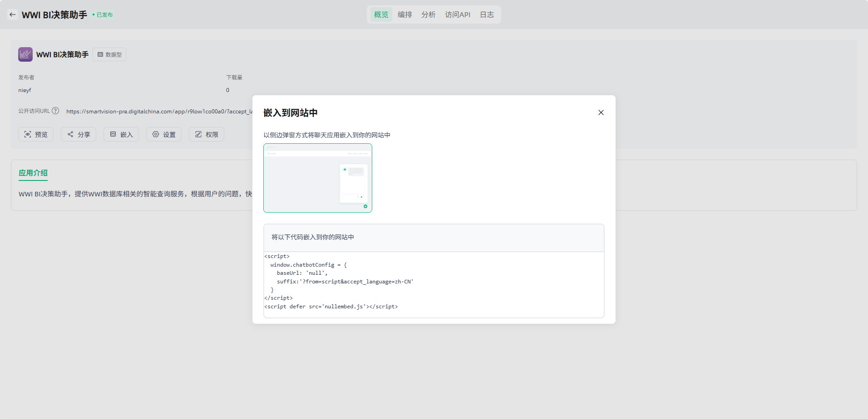This screenshot has width=868, height=419.
Task: Open the 日志 tab
Action: 487,15
